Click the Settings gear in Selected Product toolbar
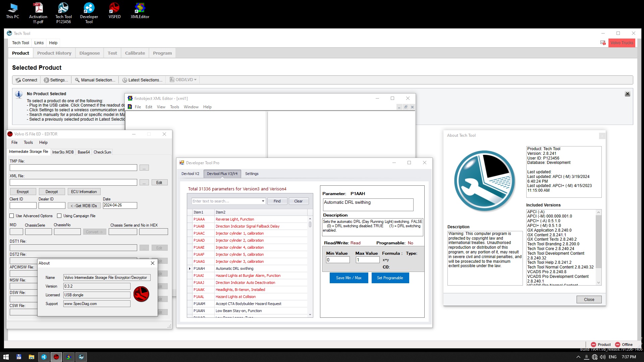This screenshot has height=362, width=644. point(47,80)
